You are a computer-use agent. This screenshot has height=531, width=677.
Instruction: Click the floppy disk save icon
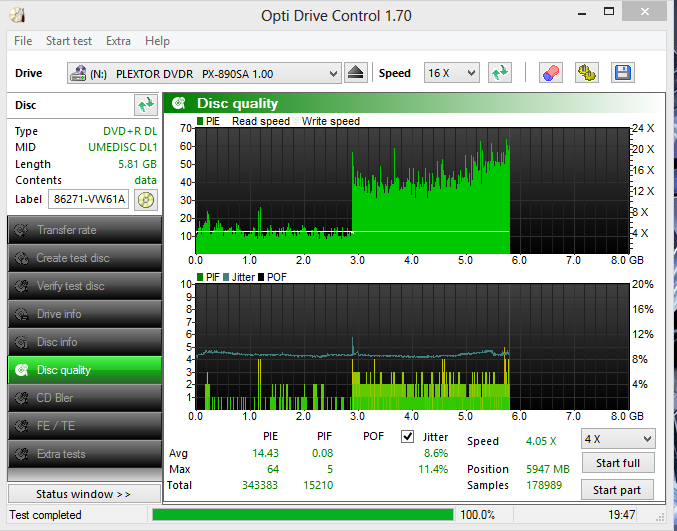tap(623, 73)
